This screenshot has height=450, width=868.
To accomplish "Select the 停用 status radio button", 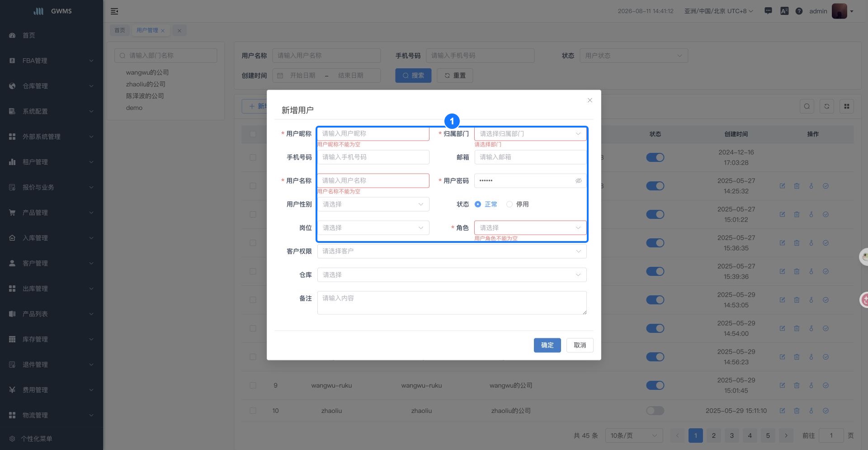I will 509,204.
